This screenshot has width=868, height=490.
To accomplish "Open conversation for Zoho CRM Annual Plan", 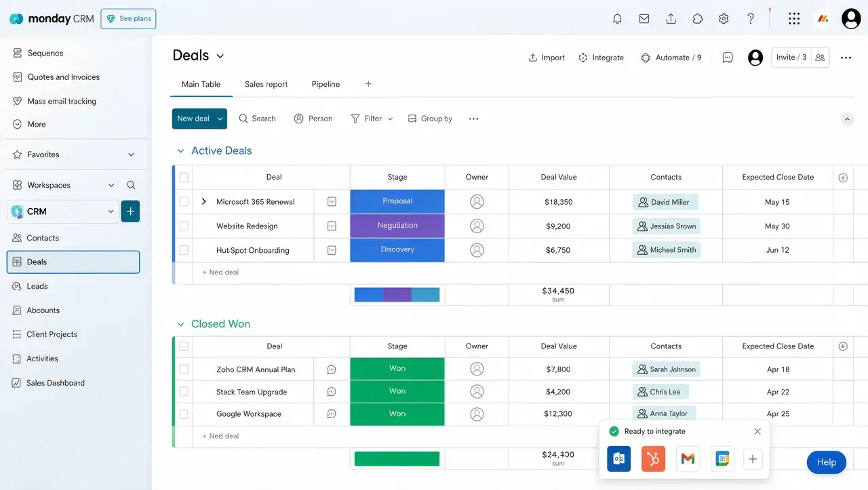I will (332, 369).
